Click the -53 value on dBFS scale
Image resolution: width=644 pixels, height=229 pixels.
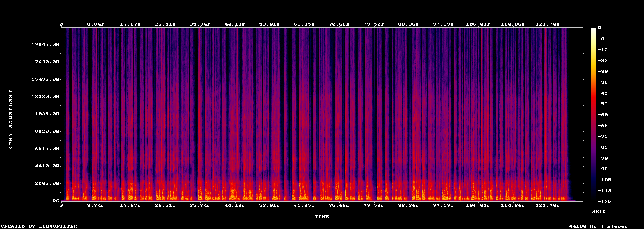tap(603, 104)
